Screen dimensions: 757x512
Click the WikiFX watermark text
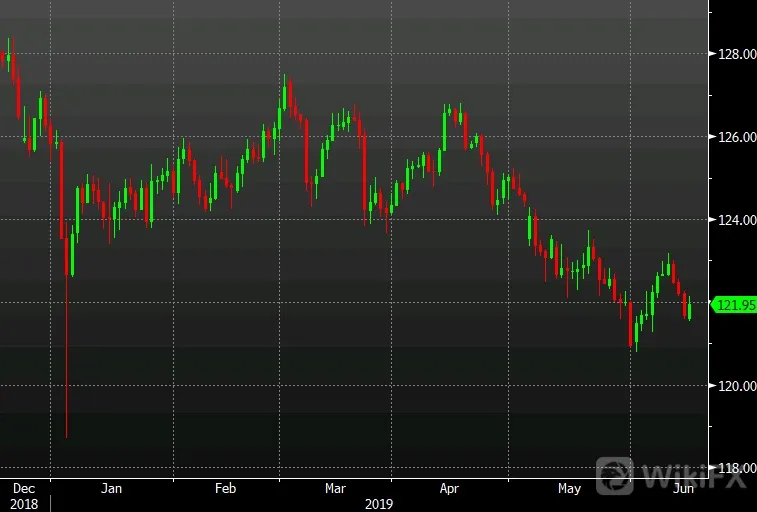tap(697, 477)
